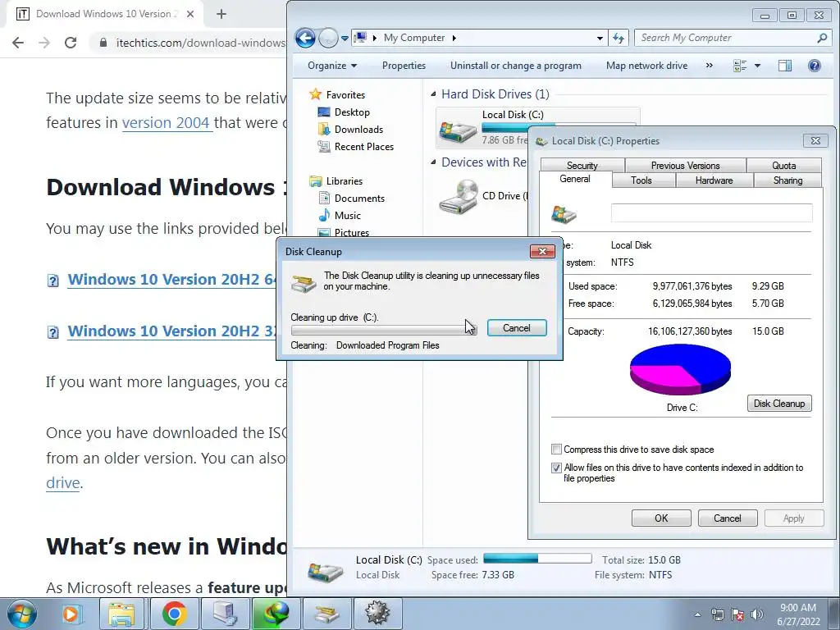Image resolution: width=840 pixels, height=630 pixels.
Task: Click Chrome back arrow
Action: point(18,43)
